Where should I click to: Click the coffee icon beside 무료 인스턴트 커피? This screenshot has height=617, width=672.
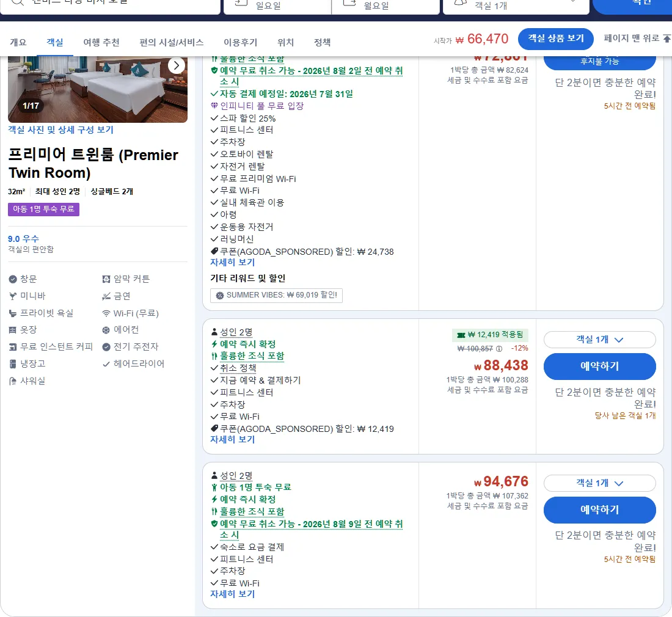(13, 346)
